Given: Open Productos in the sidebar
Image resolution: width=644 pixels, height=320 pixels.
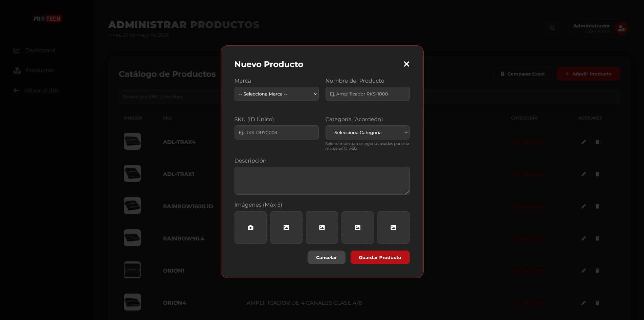Looking at the screenshot, I should [34, 70].
